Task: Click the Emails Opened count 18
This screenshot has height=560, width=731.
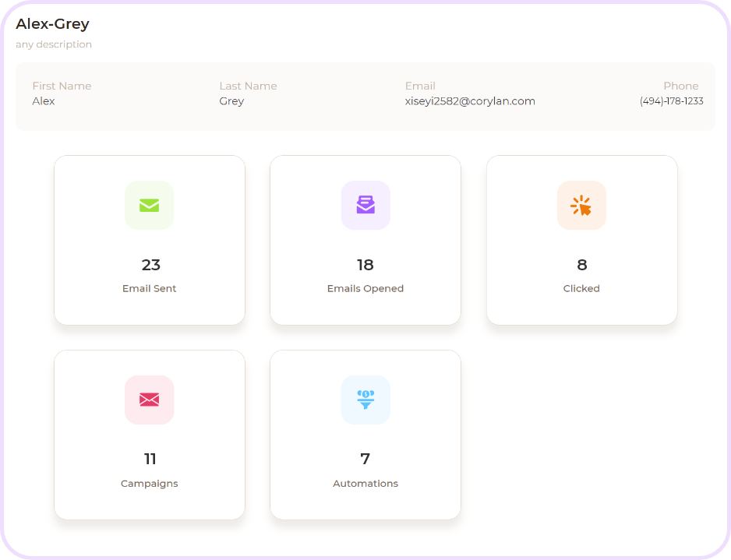Action: point(365,265)
